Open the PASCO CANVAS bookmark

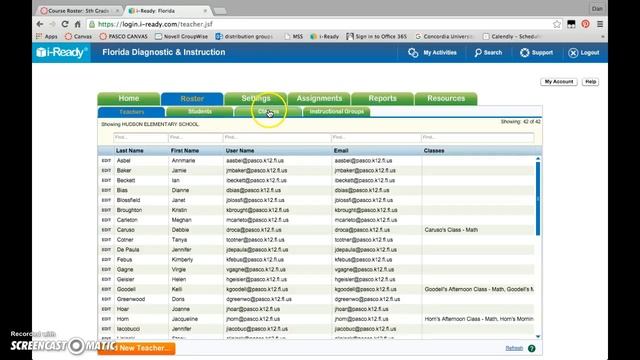point(124,36)
